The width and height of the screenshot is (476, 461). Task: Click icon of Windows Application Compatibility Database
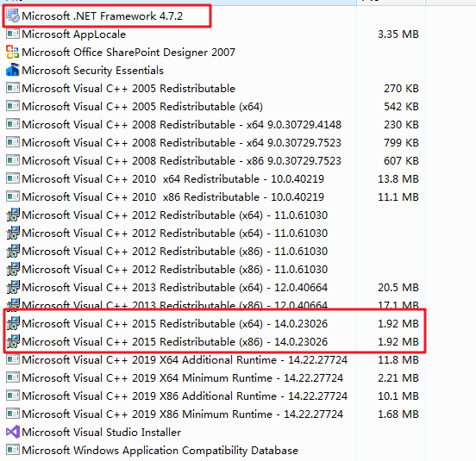[x=13, y=450]
